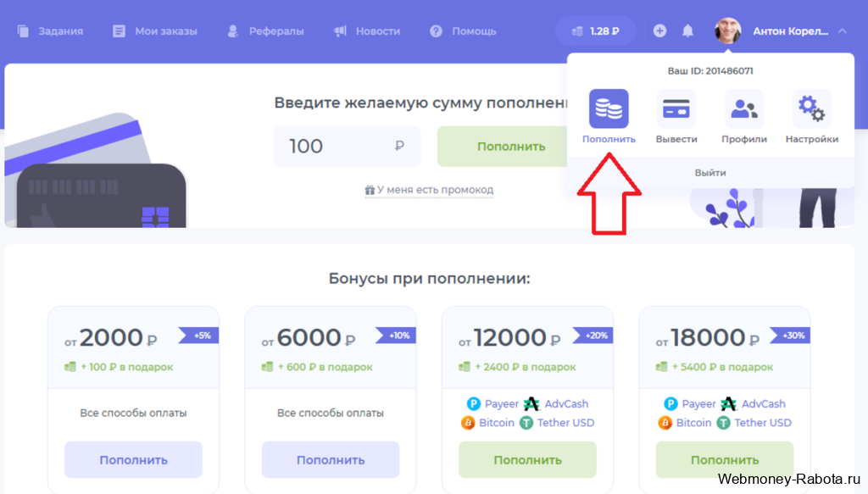Click Bitcoin icon in 12000 ₽ card
Screen dimensions: 868x494
tap(468, 423)
